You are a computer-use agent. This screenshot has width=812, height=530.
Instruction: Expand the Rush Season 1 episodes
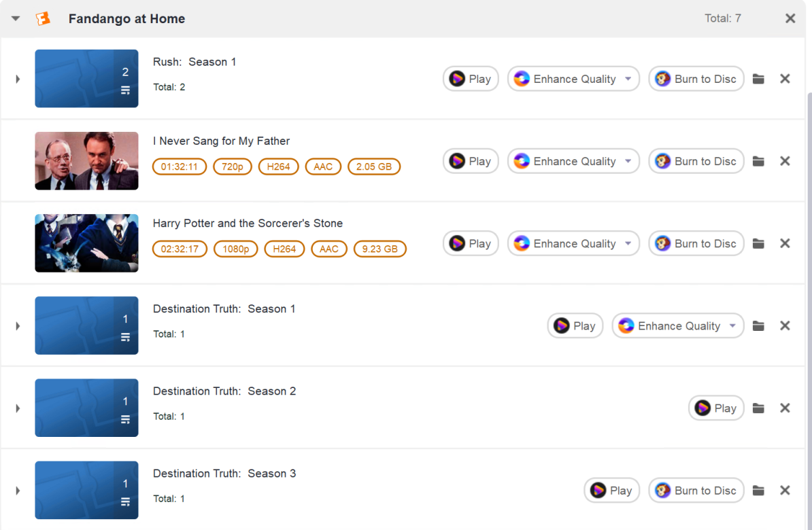pyautogui.click(x=18, y=79)
